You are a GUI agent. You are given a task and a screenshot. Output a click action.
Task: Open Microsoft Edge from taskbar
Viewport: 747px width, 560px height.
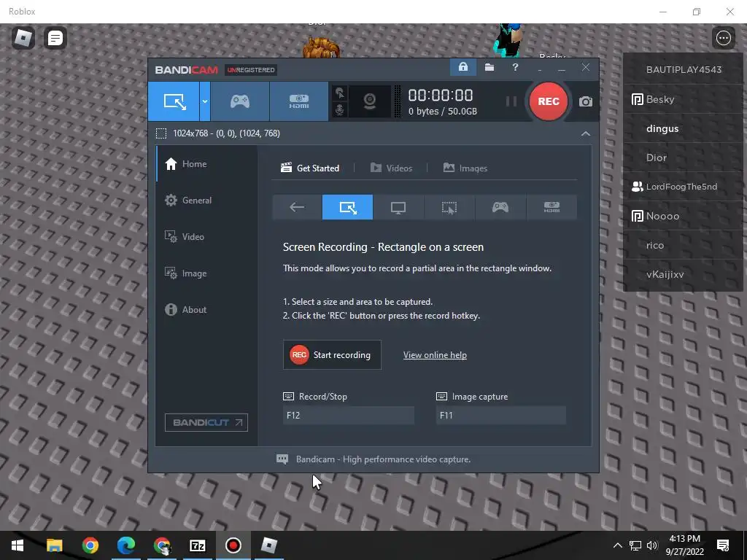coord(125,545)
